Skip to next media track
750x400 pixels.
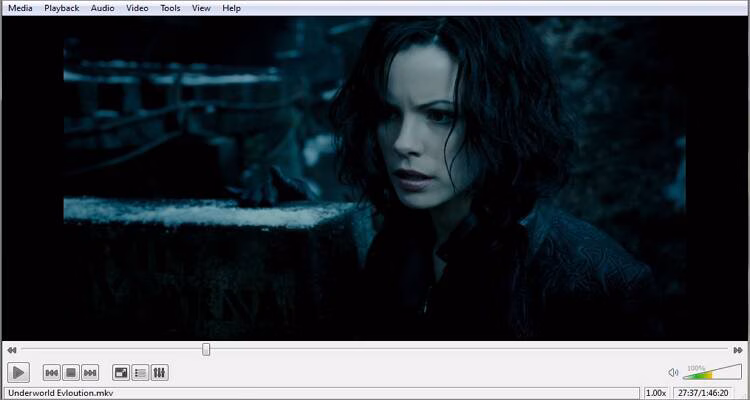[90, 372]
